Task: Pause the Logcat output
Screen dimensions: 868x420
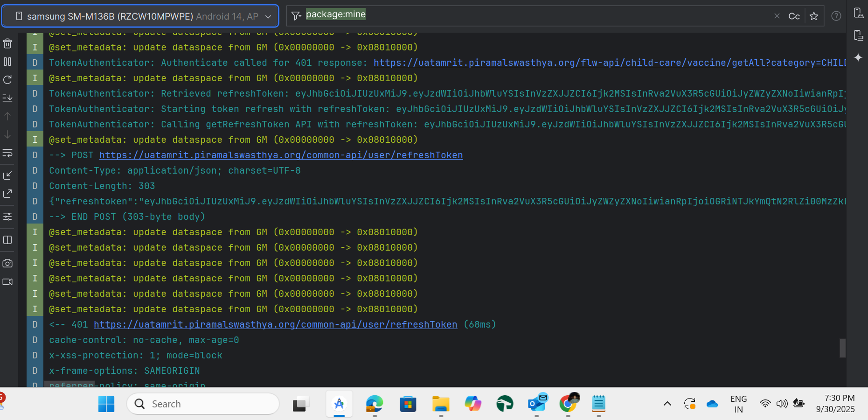Action: [x=7, y=62]
